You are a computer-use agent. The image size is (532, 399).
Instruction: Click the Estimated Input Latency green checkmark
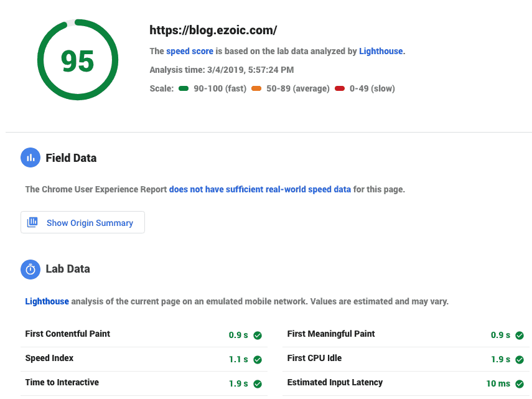[x=520, y=383]
